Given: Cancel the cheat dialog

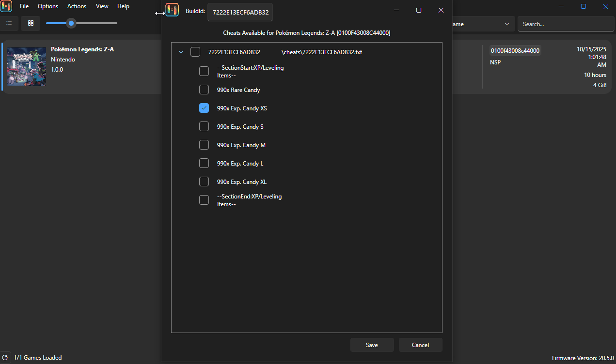Looking at the screenshot, I should tap(420, 345).
